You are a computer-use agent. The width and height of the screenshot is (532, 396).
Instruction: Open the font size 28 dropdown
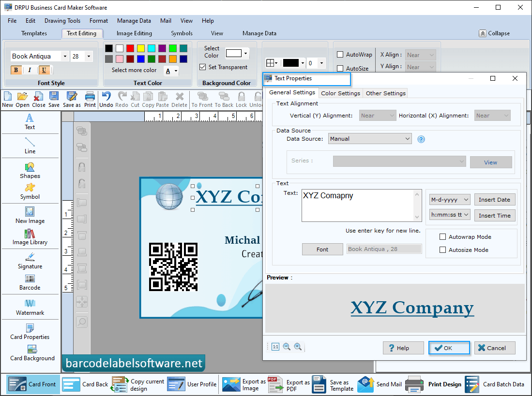(x=89, y=56)
